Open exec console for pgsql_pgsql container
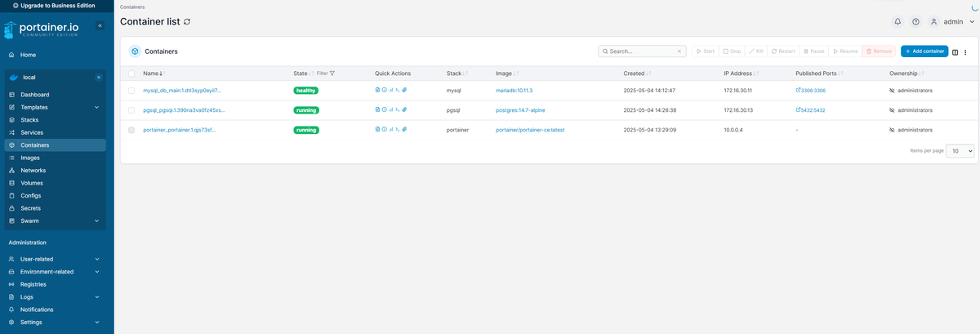This screenshot has width=980, height=334. tap(398, 109)
